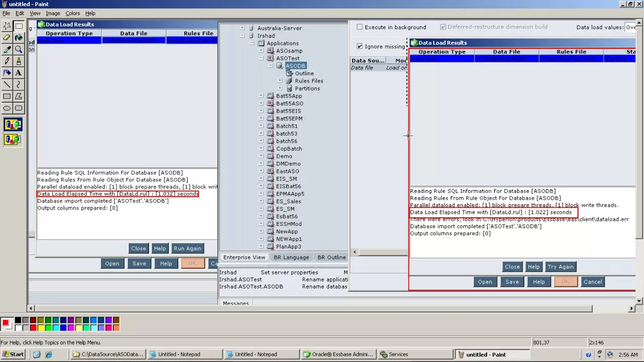Pick the yellow color swatch
Screen dimensions: 644x362
coord(41,328)
